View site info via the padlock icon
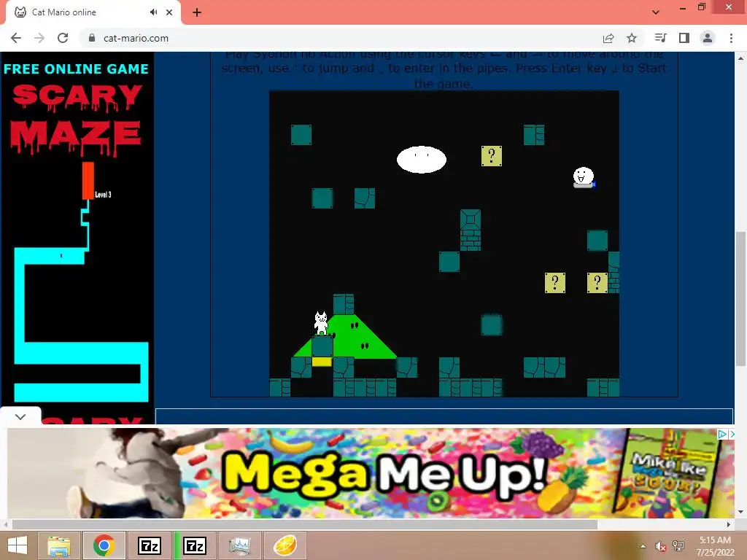This screenshot has width=747, height=560. click(x=92, y=38)
